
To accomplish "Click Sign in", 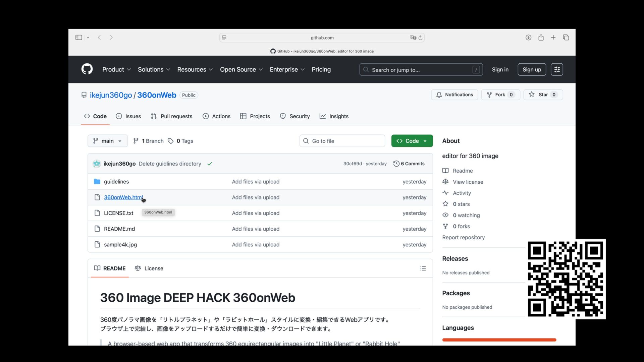I will point(500,69).
